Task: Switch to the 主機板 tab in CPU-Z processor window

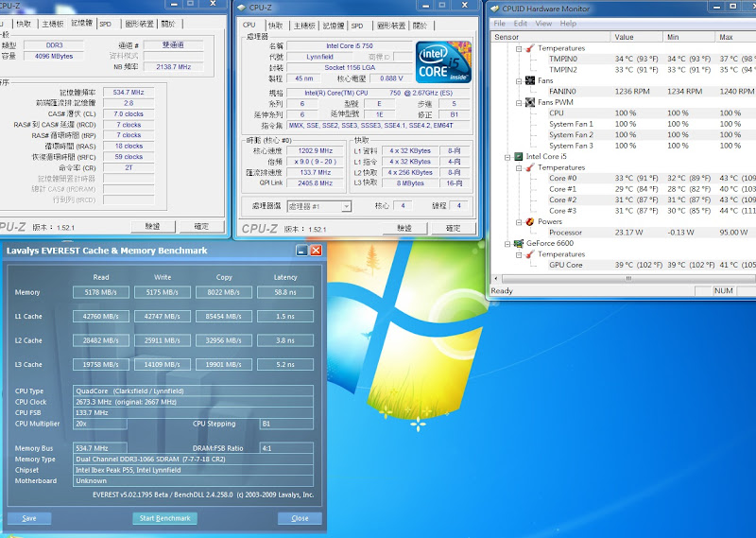Action: [x=303, y=26]
